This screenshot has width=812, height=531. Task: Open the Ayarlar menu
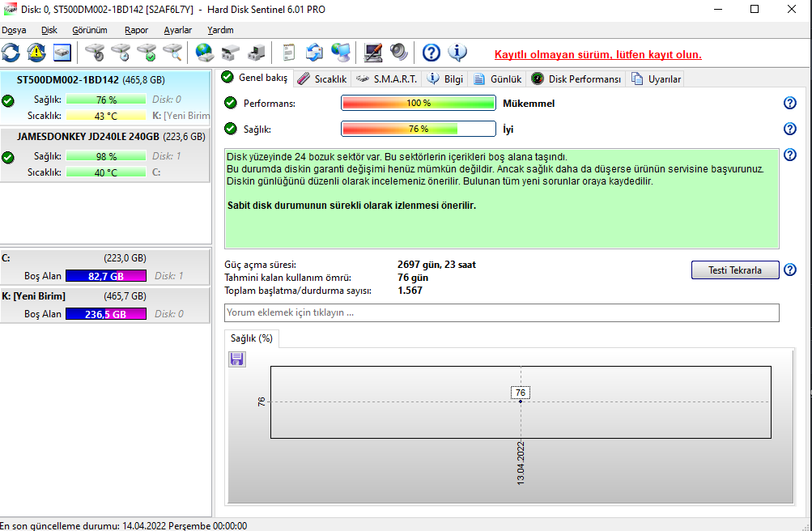177,30
